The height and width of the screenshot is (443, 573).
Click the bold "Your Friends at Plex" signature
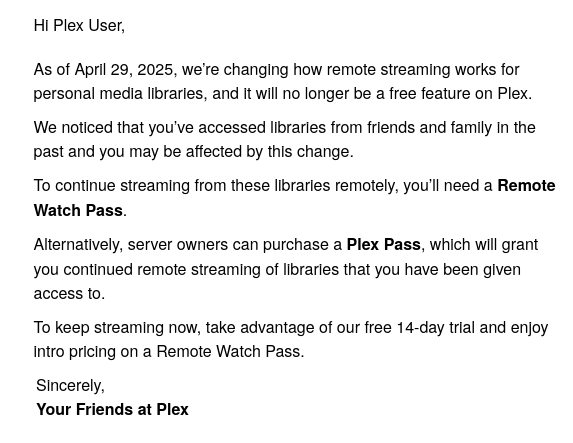pos(113,409)
